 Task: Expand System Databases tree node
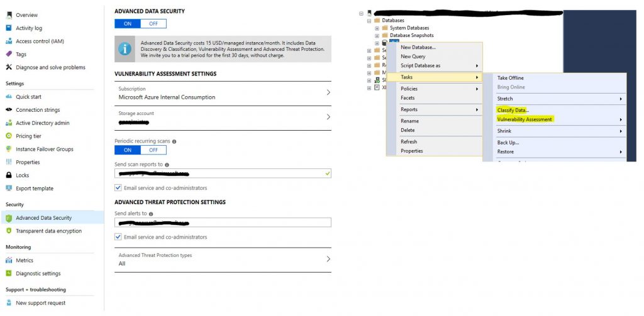click(x=377, y=28)
